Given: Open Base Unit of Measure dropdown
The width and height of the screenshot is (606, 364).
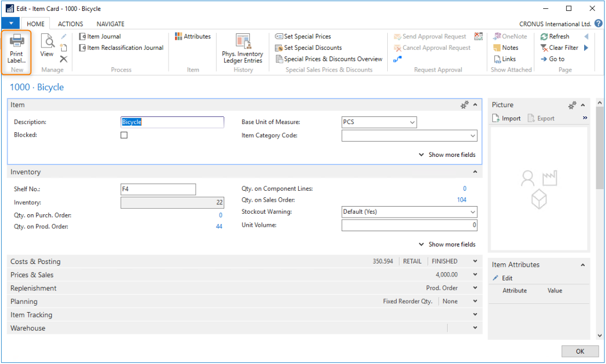Looking at the screenshot, I should (412, 122).
